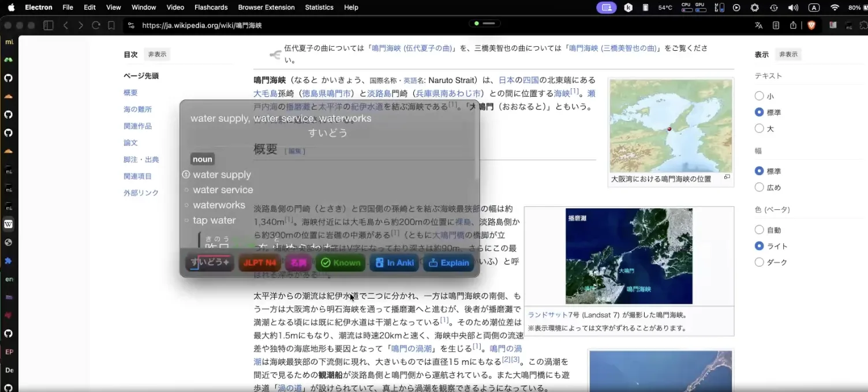Viewport: 868px width, 392px height.
Task: Jump to 脚注・出典 in contents
Action: [x=141, y=159]
